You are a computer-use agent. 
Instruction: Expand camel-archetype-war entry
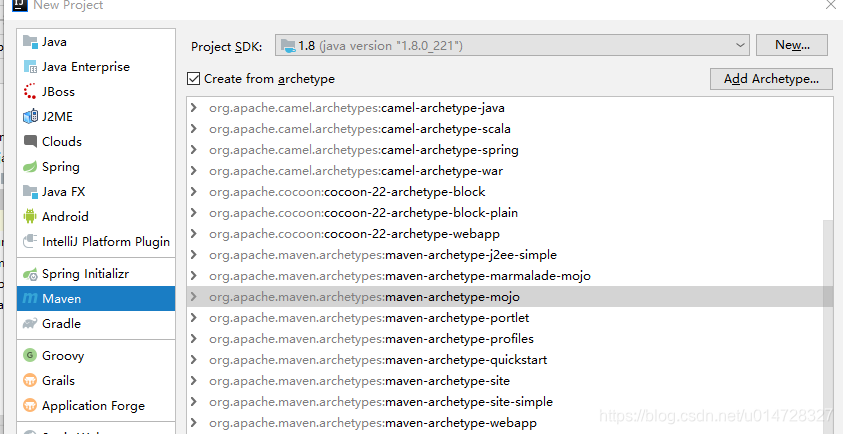[194, 170]
